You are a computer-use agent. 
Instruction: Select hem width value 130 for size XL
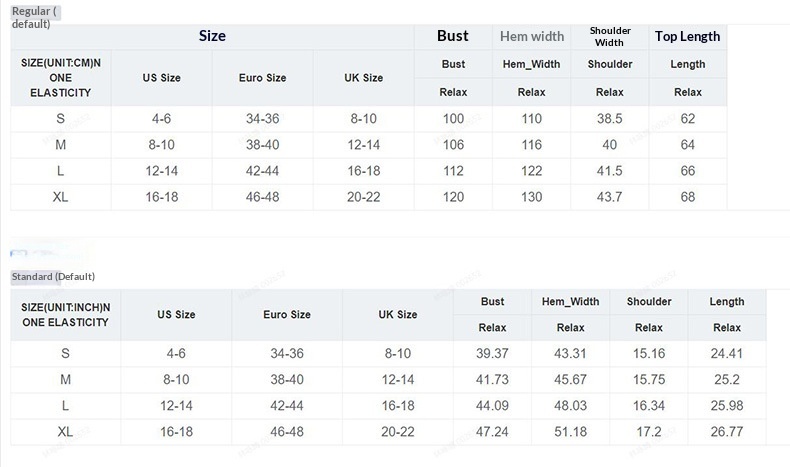[532, 197]
